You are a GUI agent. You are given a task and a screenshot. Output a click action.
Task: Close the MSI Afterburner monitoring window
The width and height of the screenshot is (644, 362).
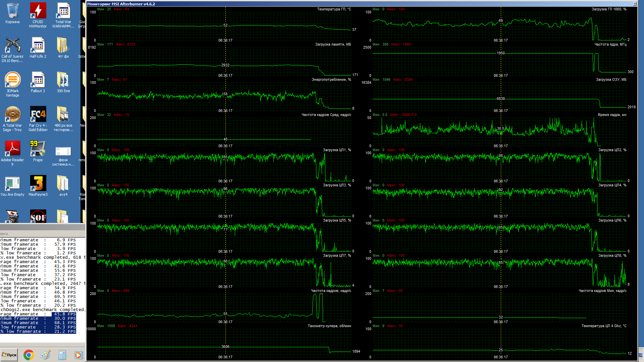(635, 4)
